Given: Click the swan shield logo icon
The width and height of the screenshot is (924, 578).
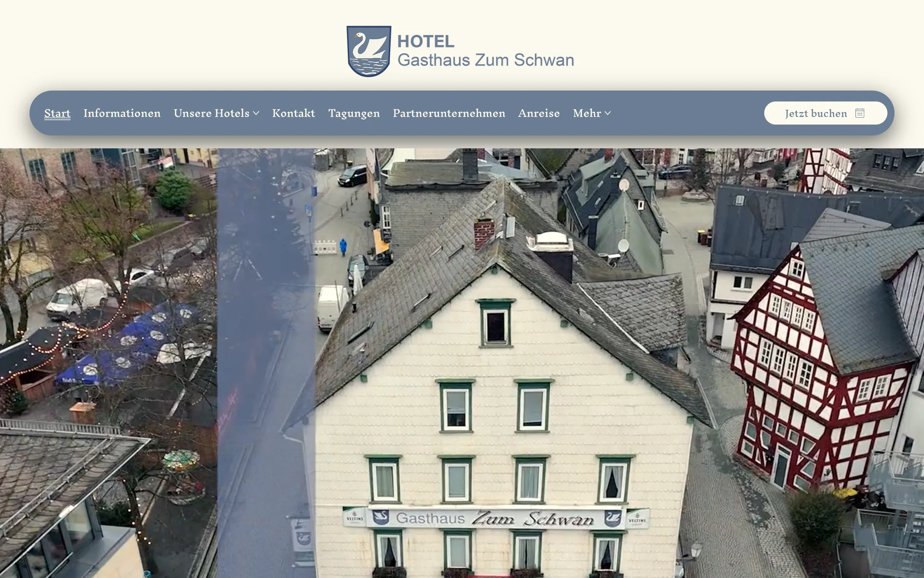Looking at the screenshot, I should pyautogui.click(x=369, y=51).
